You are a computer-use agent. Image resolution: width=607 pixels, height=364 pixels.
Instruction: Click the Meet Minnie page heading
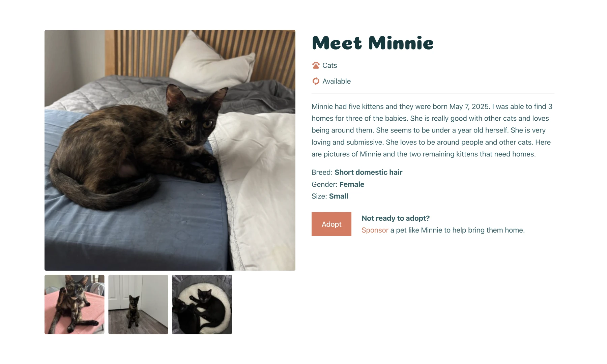(373, 43)
